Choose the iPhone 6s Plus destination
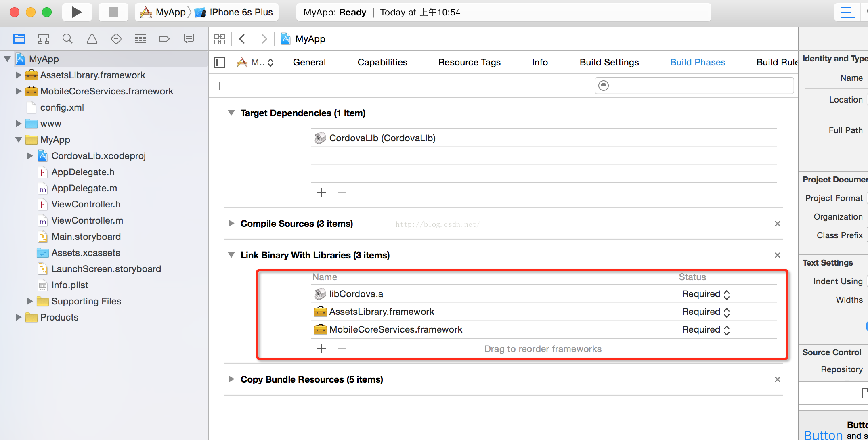868x440 pixels. (234, 12)
